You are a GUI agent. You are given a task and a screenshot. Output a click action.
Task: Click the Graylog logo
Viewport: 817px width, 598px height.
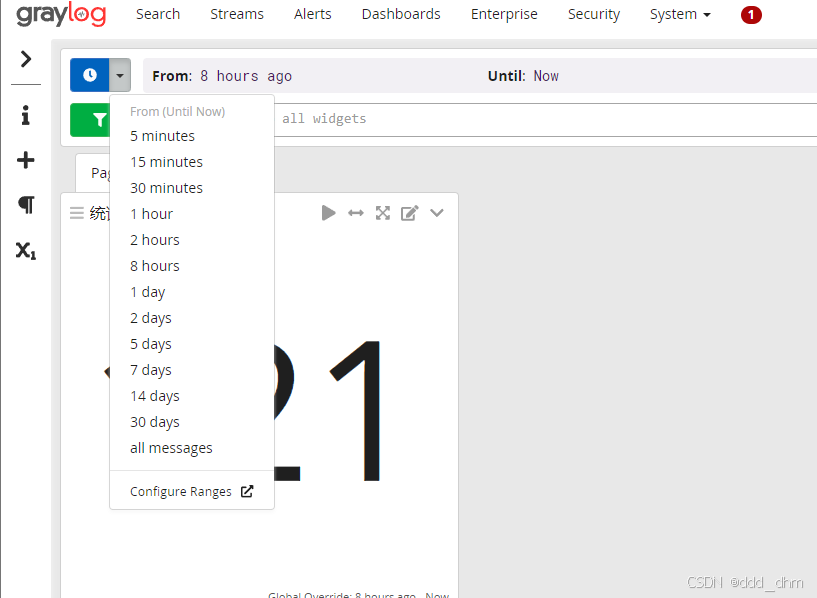[x=61, y=14]
